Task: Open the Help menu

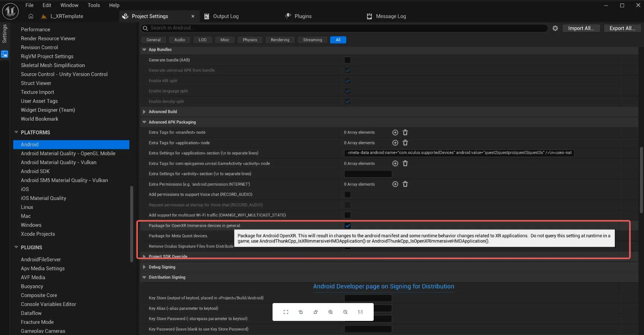Action: [x=114, y=5]
